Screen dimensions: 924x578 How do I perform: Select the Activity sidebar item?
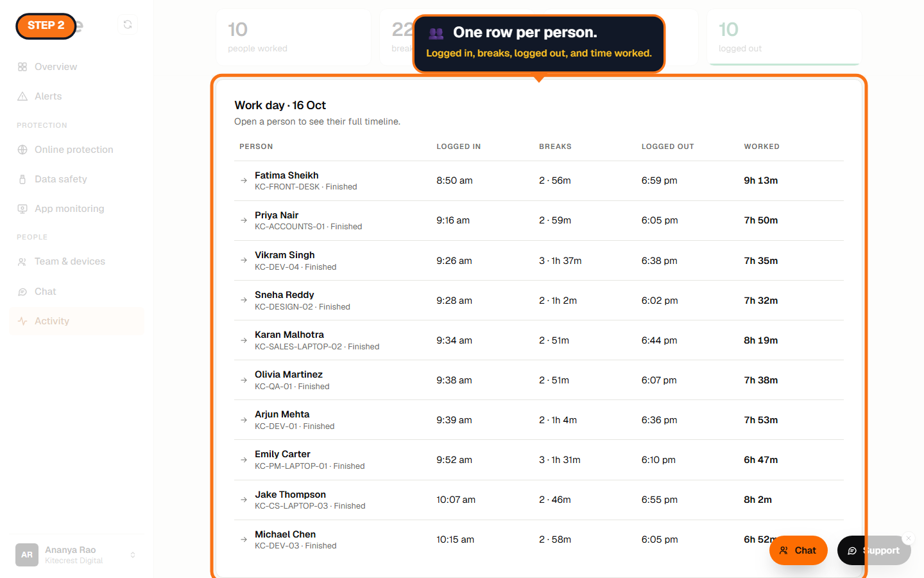(x=76, y=321)
